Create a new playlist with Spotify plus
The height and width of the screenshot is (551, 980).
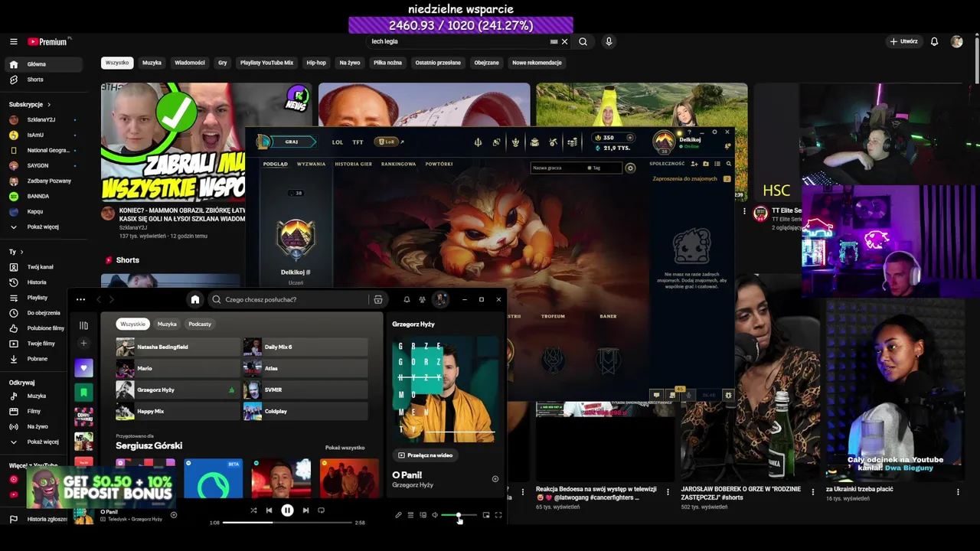pyautogui.click(x=83, y=343)
